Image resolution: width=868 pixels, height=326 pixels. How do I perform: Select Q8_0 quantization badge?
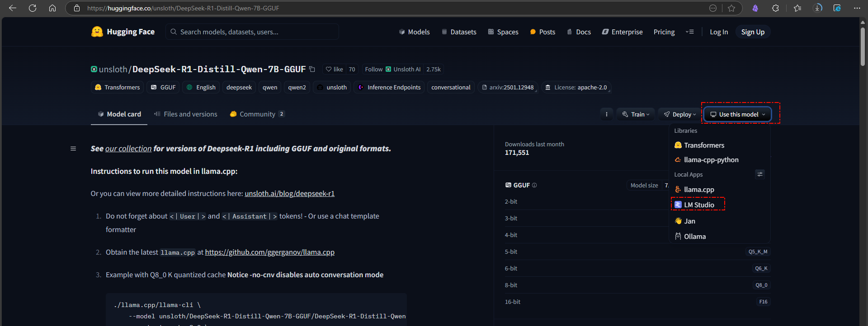pyautogui.click(x=761, y=285)
